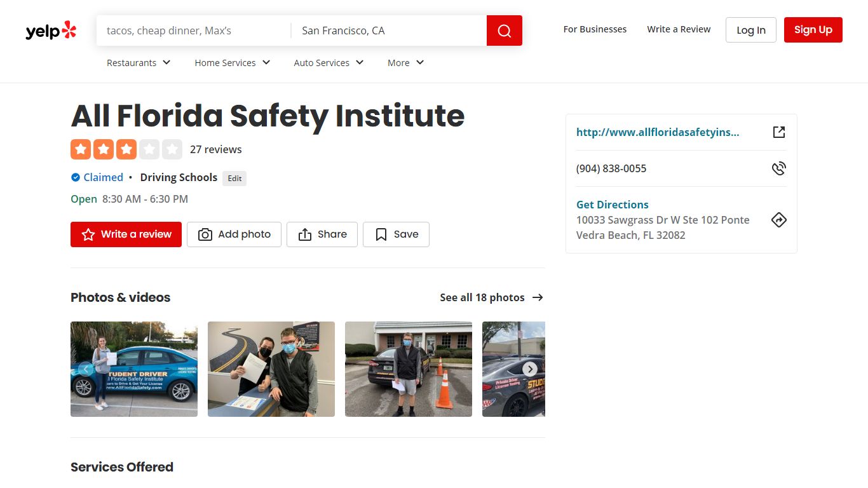This screenshot has width=868, height=488.
Task: Open photo of black student driver car
Action: pos(513,369)
